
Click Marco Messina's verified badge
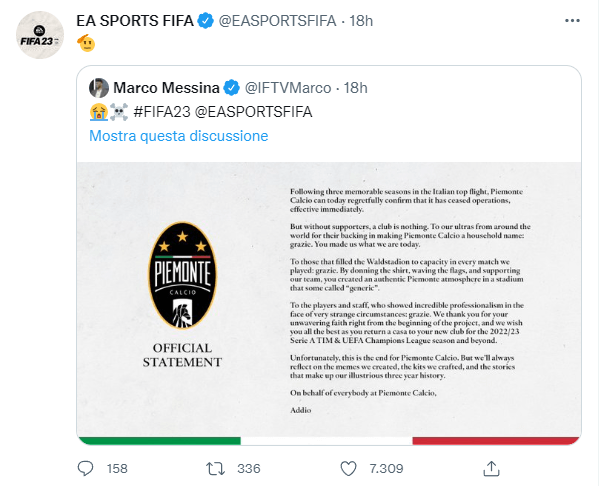click(x=232, y=87)
